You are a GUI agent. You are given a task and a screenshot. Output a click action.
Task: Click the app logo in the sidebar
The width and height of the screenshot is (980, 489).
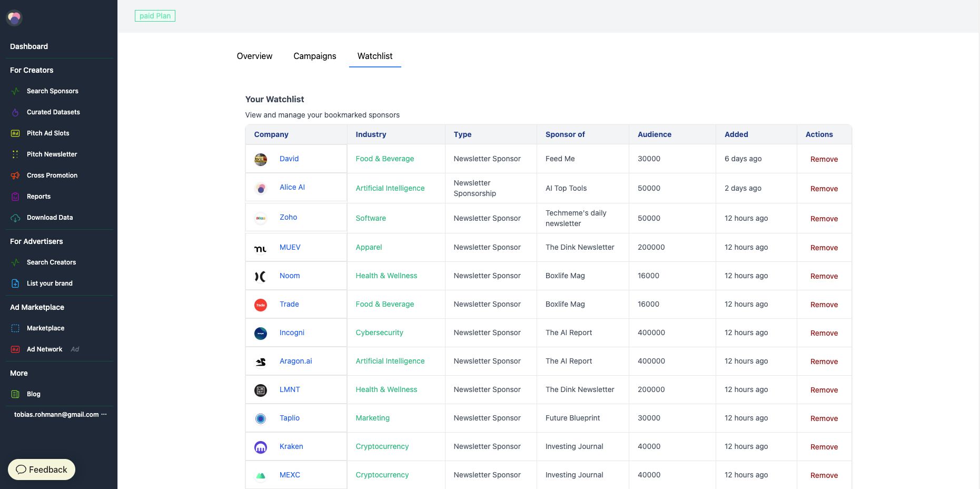point(14,18)
